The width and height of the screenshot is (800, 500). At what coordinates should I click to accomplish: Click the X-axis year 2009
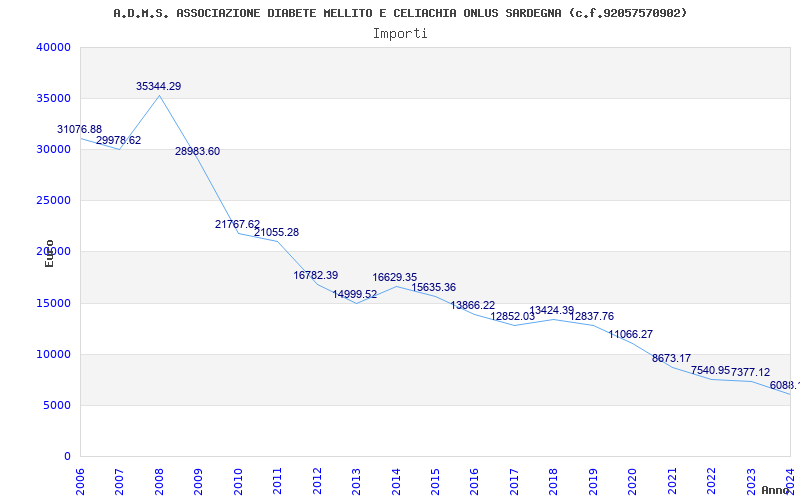tap(198, 481)
